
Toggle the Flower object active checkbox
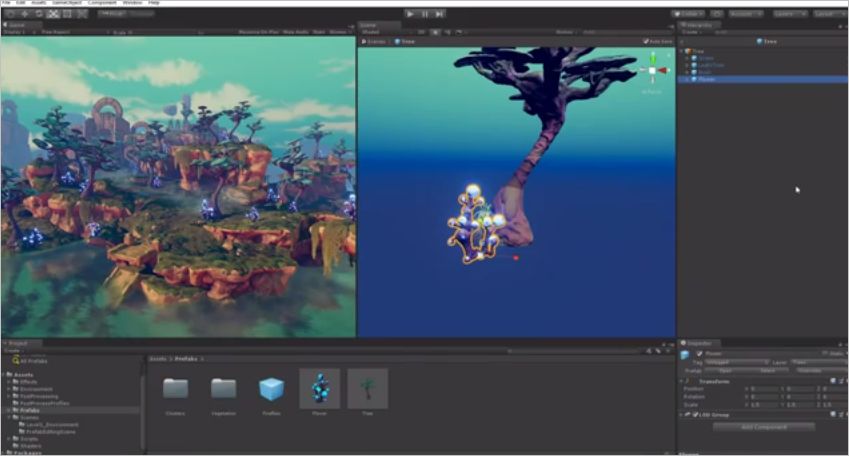(699, 354)
